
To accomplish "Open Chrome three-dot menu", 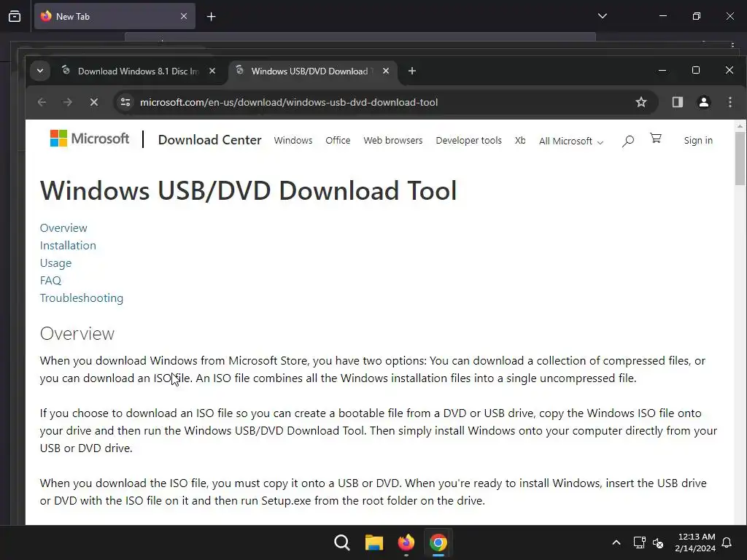I will (729, 102).
